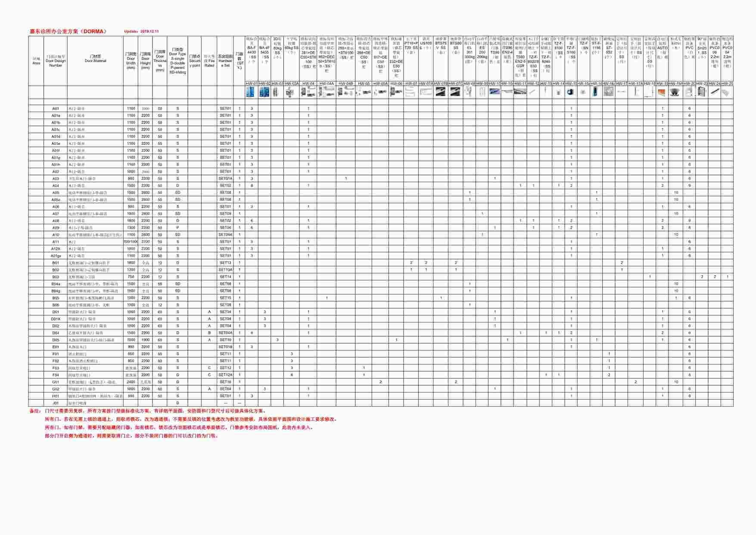Select the Door Material column header

coord(95,61)
